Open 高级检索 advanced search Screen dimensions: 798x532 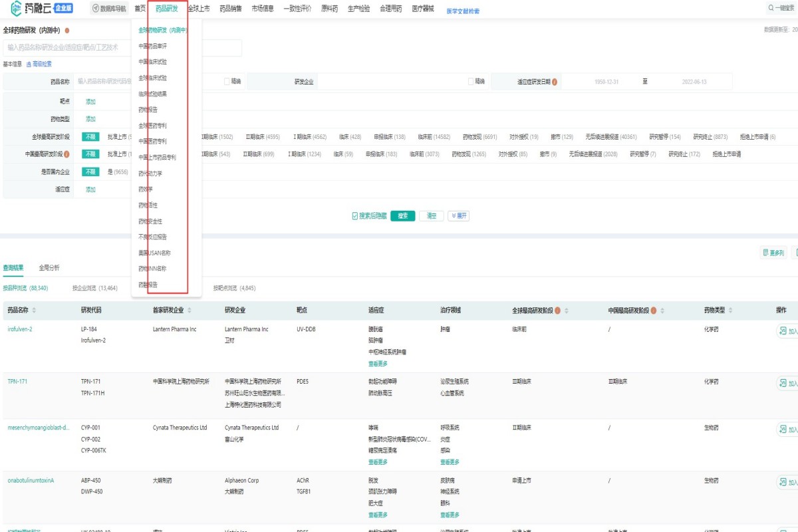point(39,65)
